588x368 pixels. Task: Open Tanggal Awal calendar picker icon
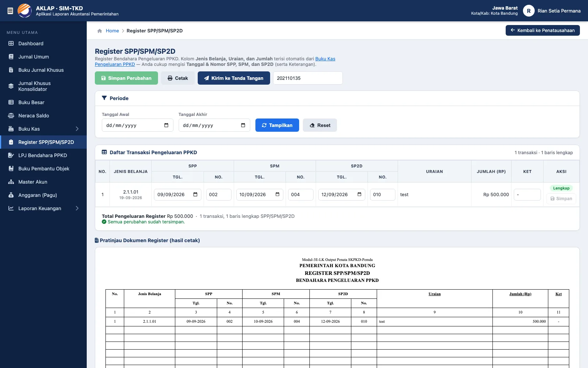pyautogui.click(x=166, y=125)
